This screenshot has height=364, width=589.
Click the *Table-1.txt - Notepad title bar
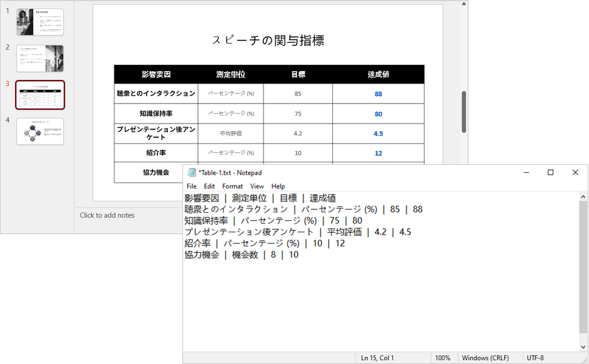pos(230,173)
